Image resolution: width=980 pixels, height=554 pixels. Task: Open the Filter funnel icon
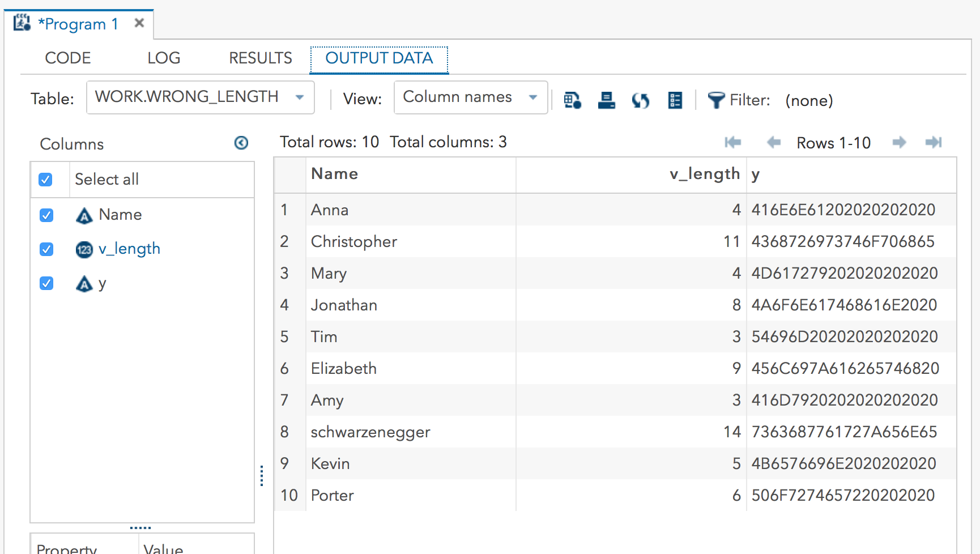716,100
